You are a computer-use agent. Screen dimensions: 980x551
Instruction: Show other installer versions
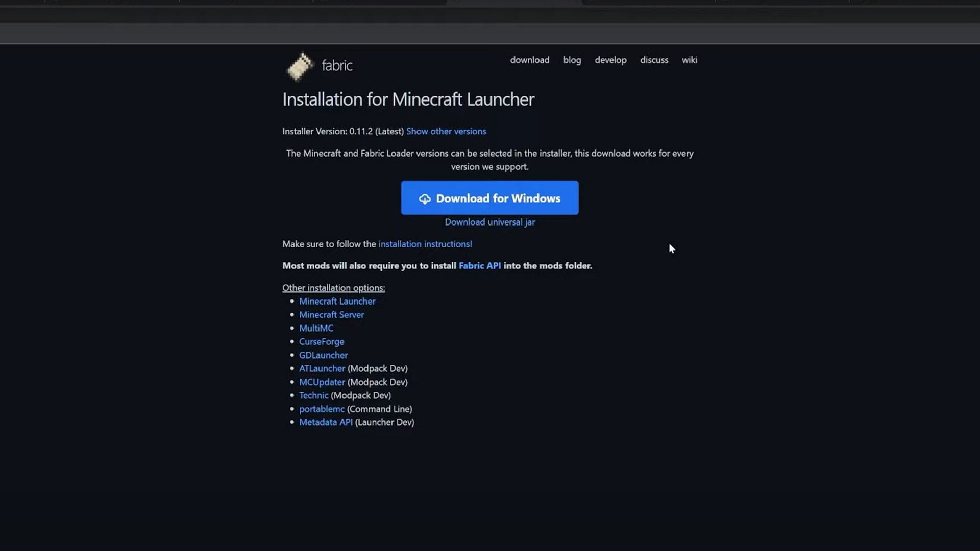tap(446, 131)
